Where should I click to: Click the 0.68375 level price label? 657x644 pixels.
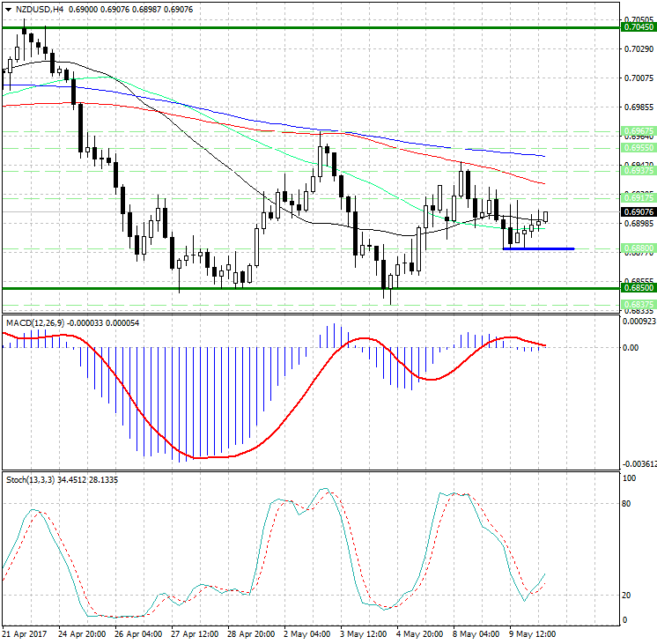[638, 304]
